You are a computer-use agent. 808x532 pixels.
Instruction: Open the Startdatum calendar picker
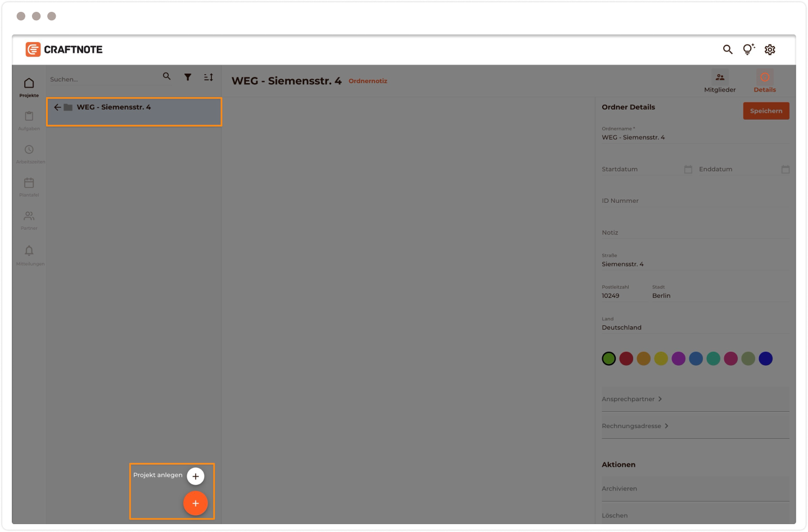(688, 169)
